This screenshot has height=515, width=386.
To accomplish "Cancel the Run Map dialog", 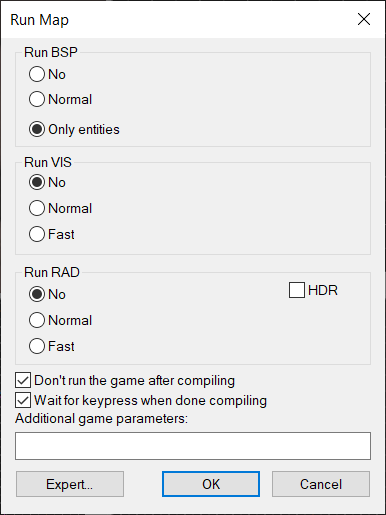I will 321,484.
